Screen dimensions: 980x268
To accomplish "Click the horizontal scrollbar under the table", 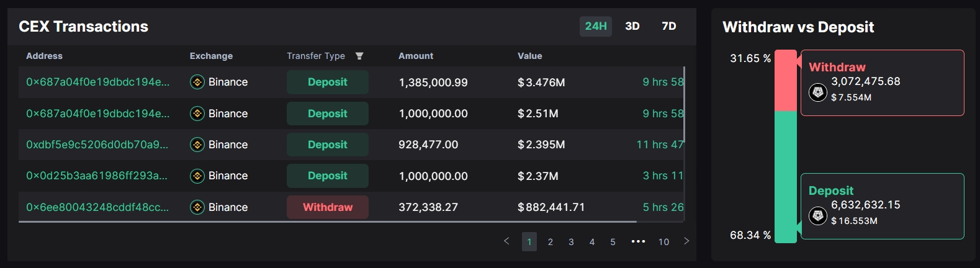I will (328, 221).
